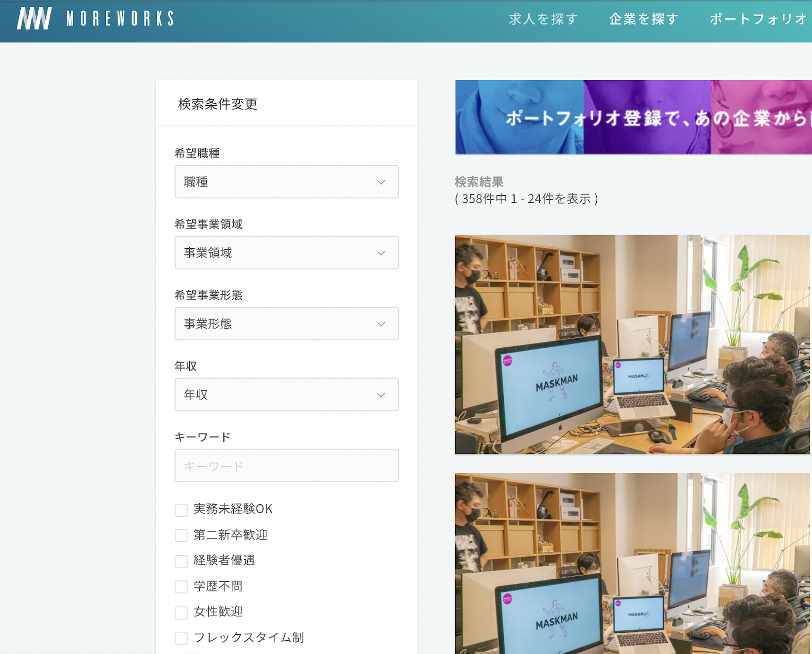Click the MOREWORKS wordmark text
Image resolution: width=812 pixels, height=654 pixels.
coord(120,19)
